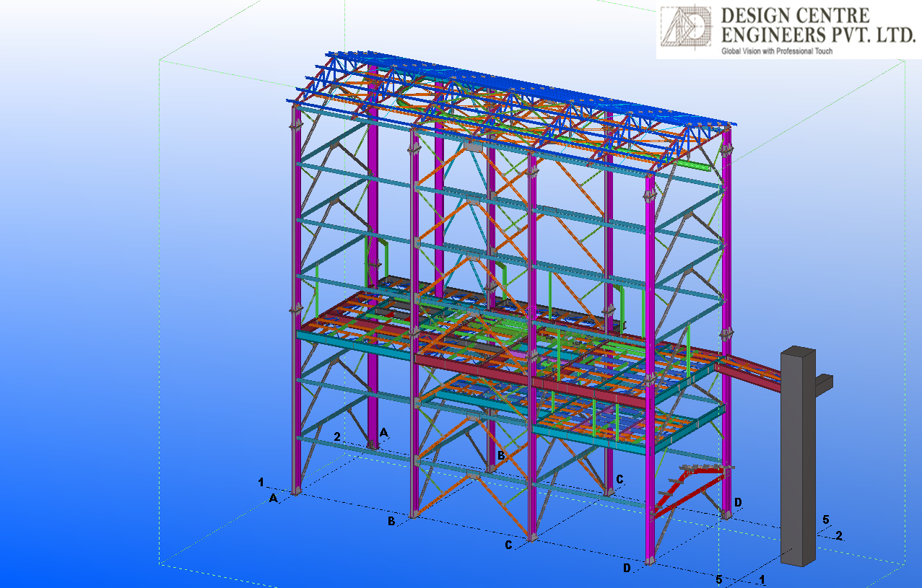Click front grid label A below label 1
The width and height of the screenshot is (922, 588).
click(273, 498)
